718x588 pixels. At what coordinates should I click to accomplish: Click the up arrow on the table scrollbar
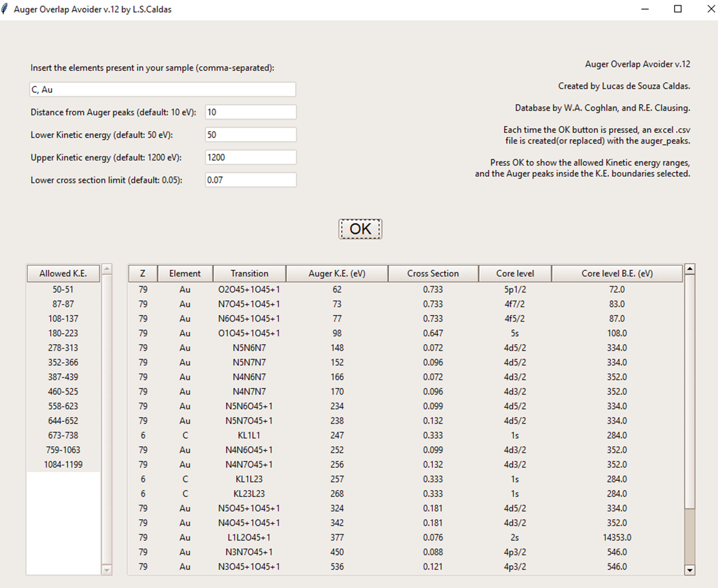click(x=690, y=268)
